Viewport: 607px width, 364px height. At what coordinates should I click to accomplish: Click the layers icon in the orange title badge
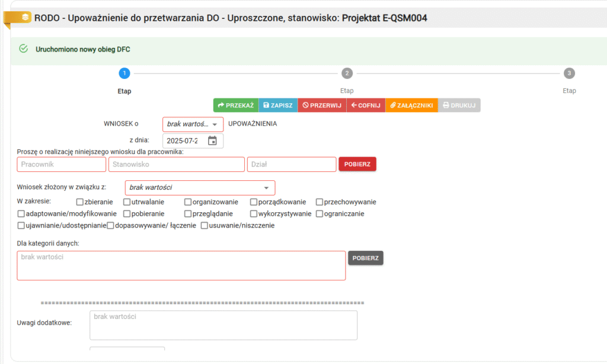pos(25,17)
